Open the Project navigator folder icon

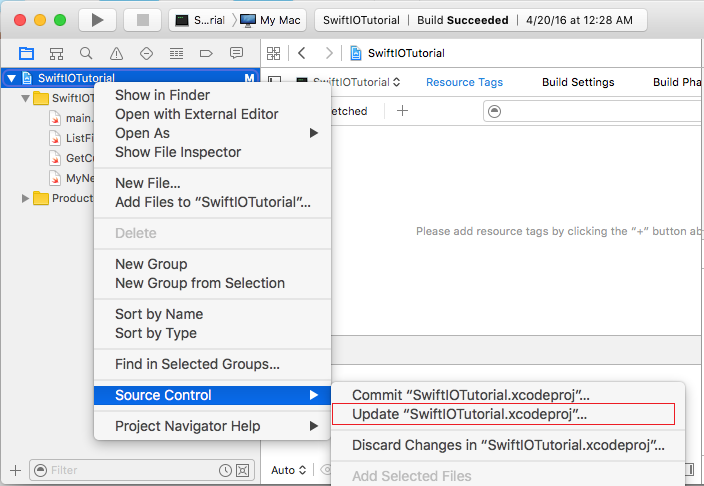[x=26, y=53]
